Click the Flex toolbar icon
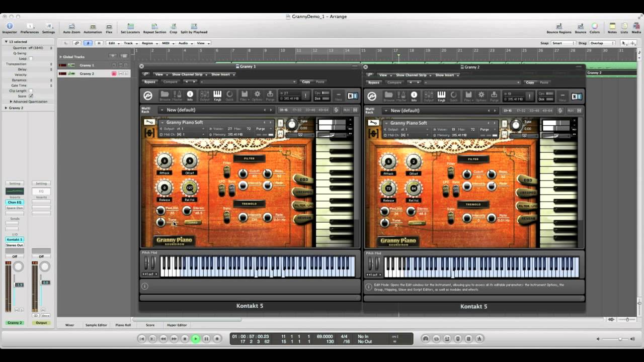644x362 pixels. pos(109,28)
